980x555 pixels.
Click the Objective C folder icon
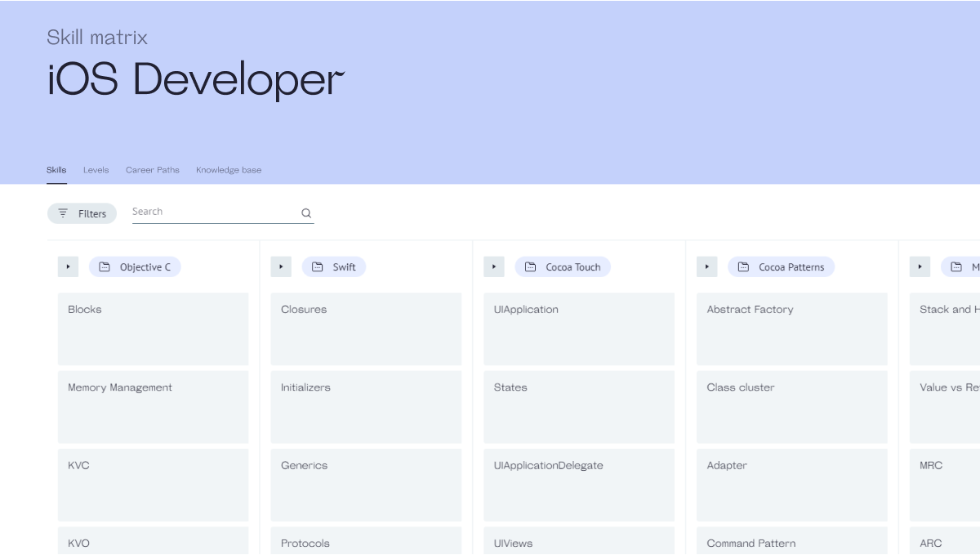pos(105,266)
